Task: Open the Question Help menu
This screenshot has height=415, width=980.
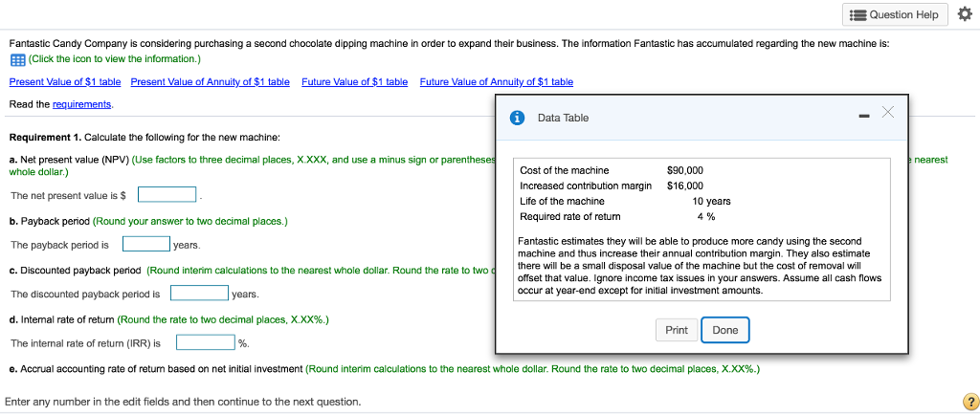Action: coord(895,14)
